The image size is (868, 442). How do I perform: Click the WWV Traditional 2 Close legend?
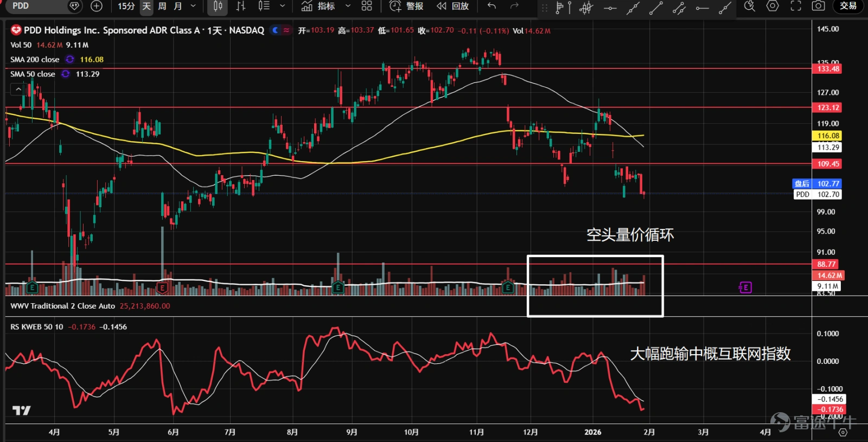click(62, 306)
